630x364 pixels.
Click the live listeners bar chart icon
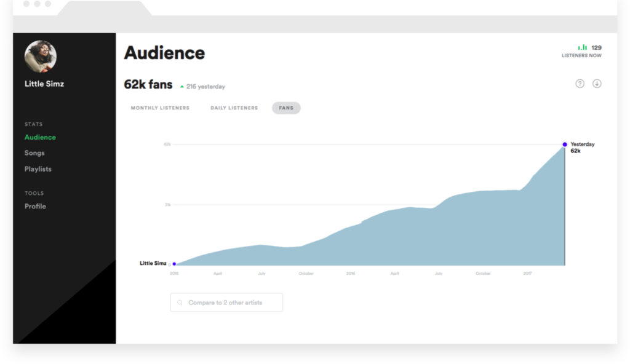[x=582, y=47]
